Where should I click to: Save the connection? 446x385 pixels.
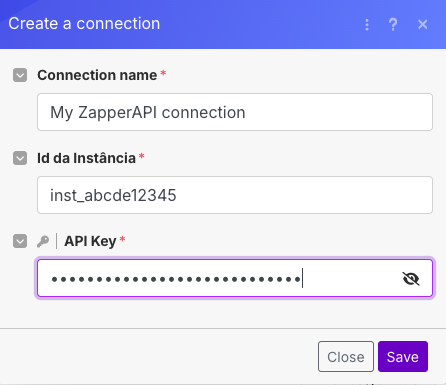[x=403, y=356]
